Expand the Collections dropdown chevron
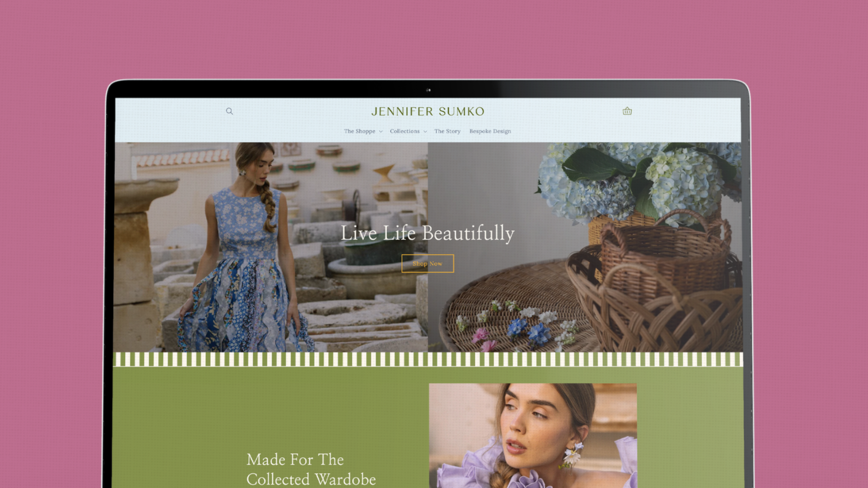The image size is (868, 488). coord(425,132)
